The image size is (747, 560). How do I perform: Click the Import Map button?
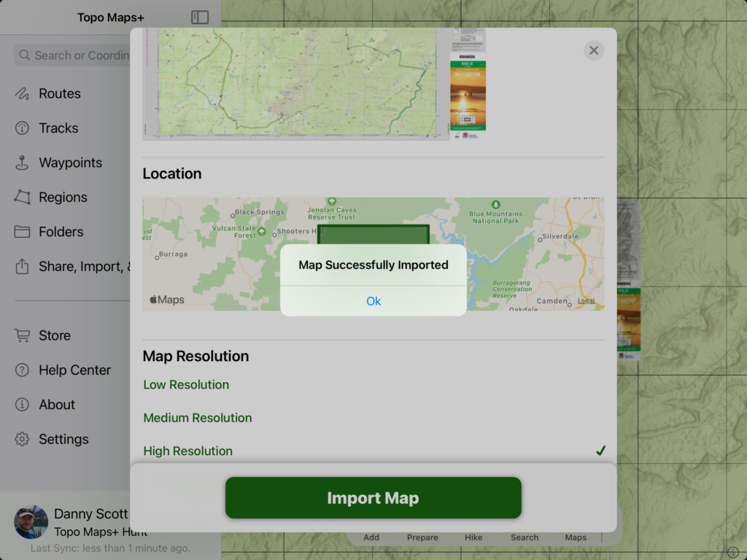coord(373,497)
